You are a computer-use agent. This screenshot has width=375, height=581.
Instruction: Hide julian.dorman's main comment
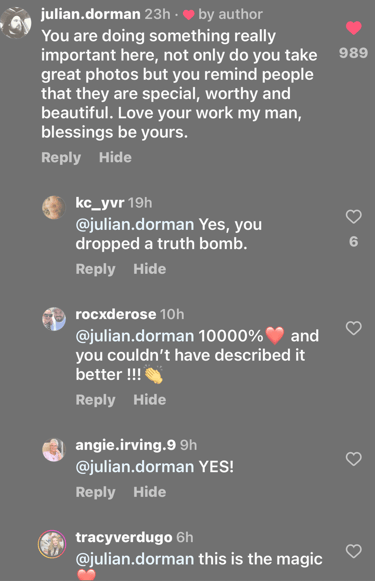[115, 157]
